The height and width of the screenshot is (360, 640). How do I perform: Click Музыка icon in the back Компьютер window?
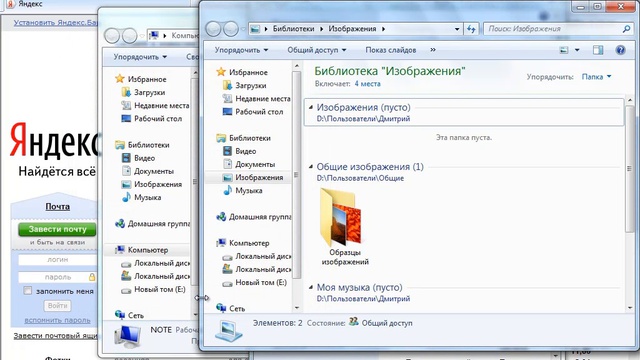[126, 197]
